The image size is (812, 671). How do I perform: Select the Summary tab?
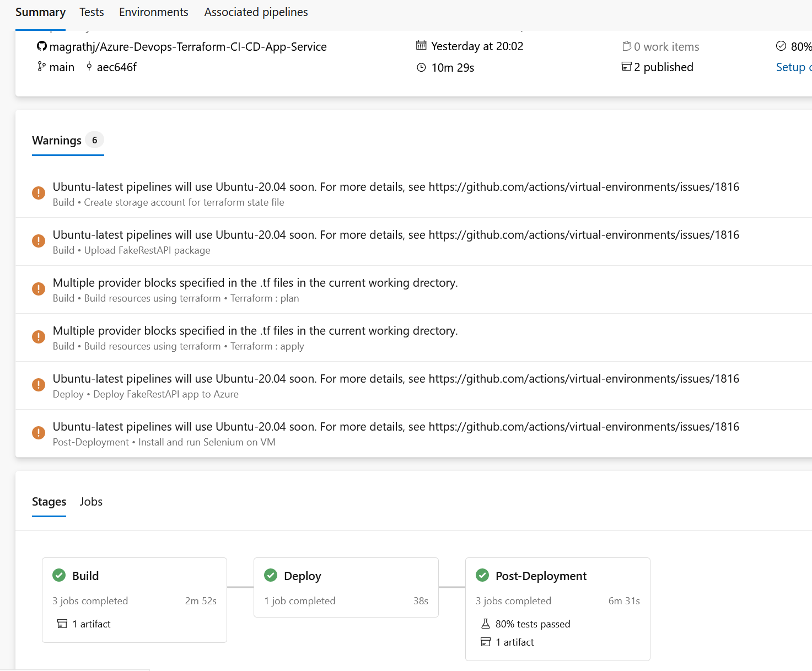(40, 12)
